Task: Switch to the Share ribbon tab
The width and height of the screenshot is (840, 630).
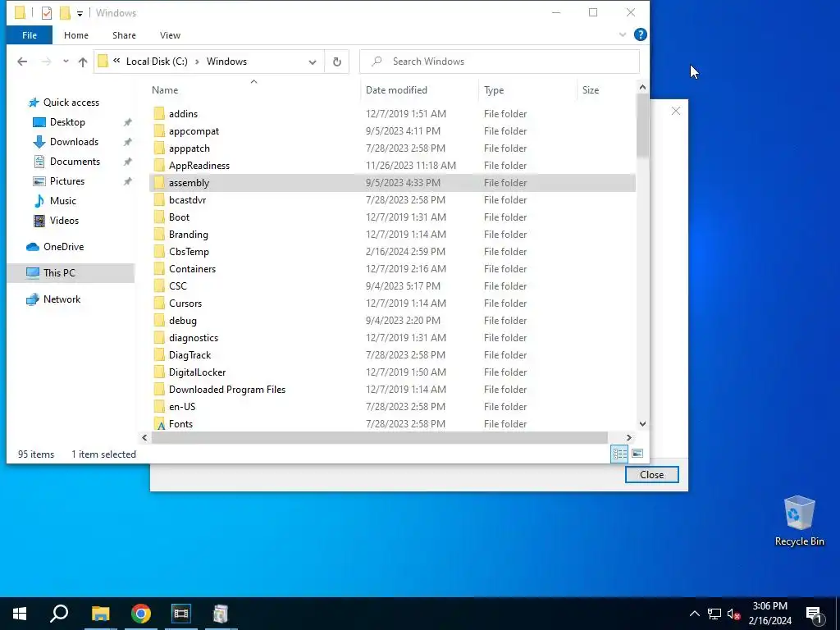Action: [124, 35]
